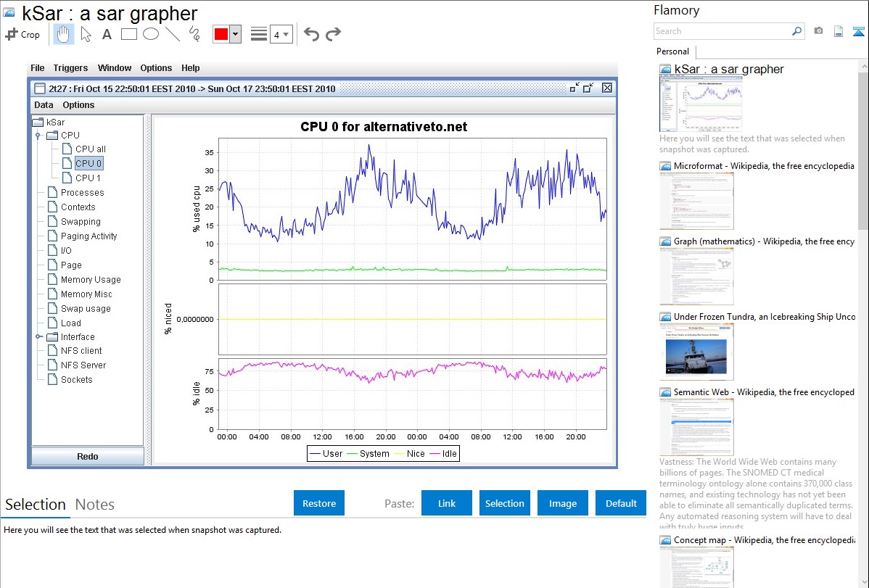Choose the arrow pointer tool
Viewport: 869px width, 588px height.
86,34
